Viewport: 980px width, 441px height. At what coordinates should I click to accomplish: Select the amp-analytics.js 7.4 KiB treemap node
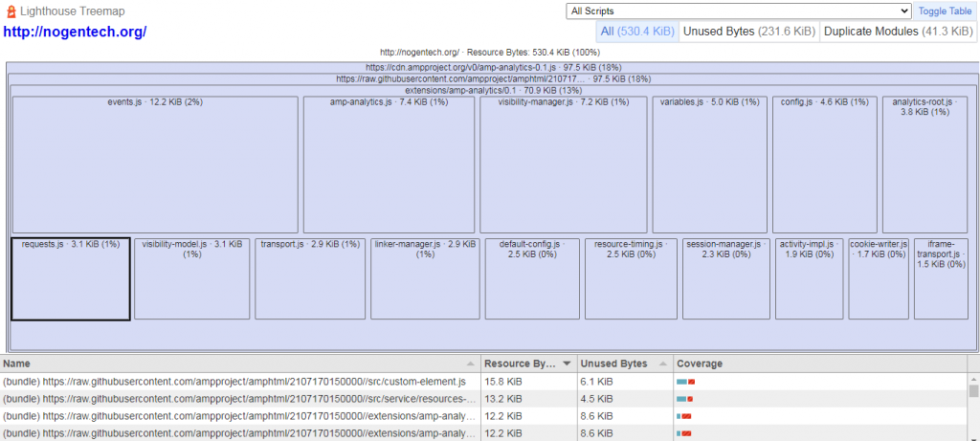click(389, 165)
